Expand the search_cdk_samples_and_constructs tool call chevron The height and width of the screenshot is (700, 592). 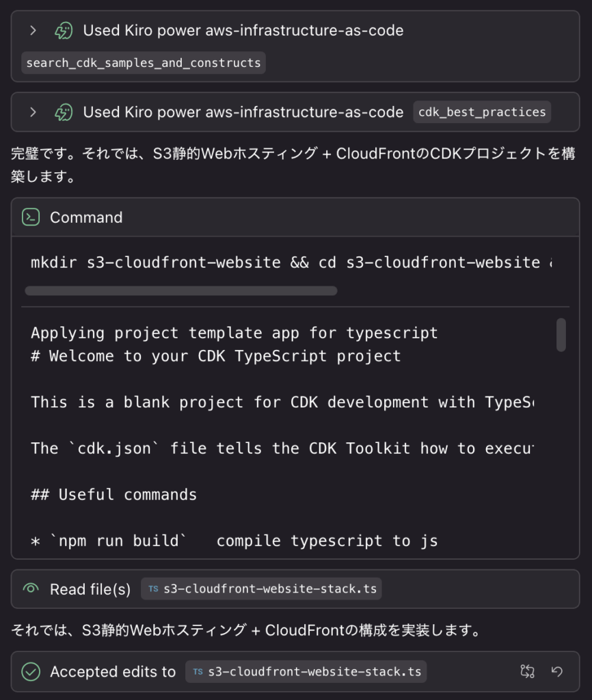(33, 30)
